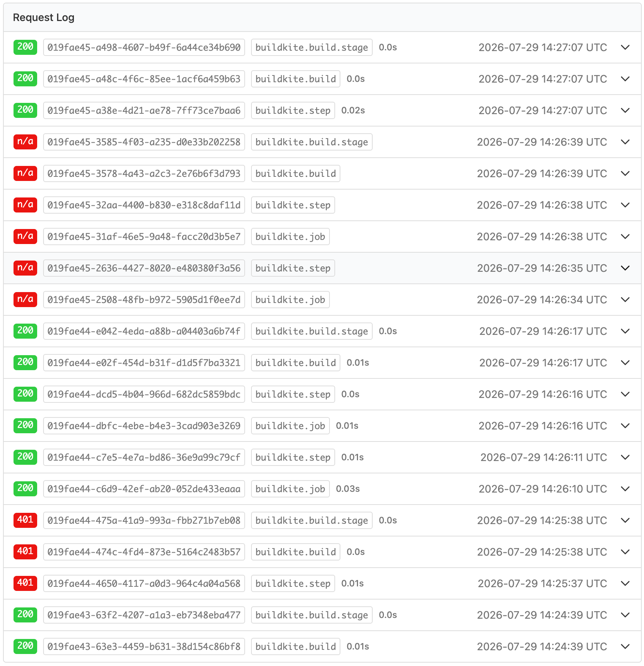This screenshot has width=644, height=666.
Task: Expand chevron for 019fae44-e042-4eda-a88b-a04403a6b74f
Action: (625, 331)
